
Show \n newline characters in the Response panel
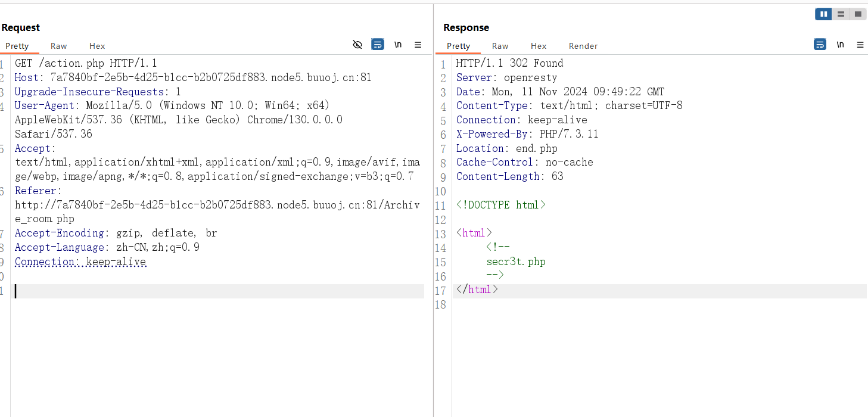[x=840, y=45]
